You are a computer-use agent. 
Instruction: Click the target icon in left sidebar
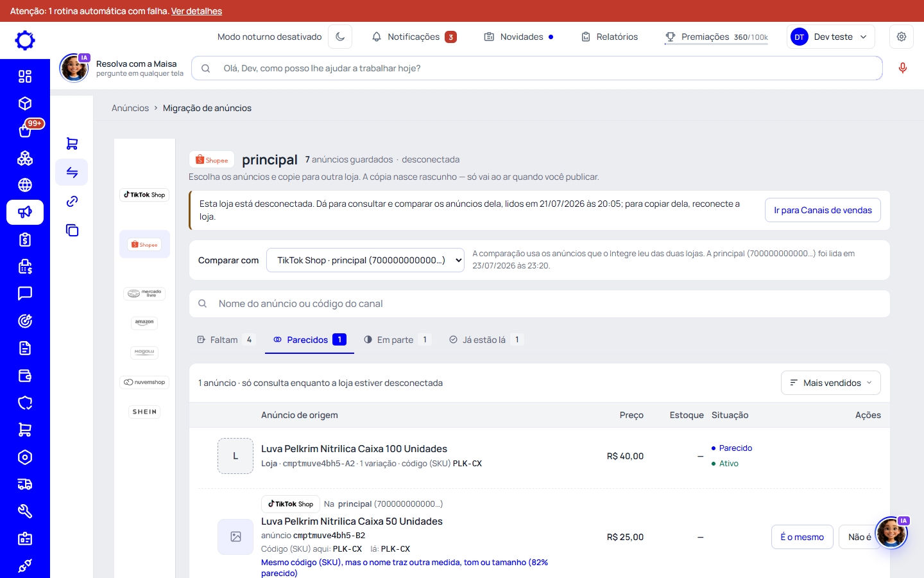pyautogui.click(x=25, y=321)
